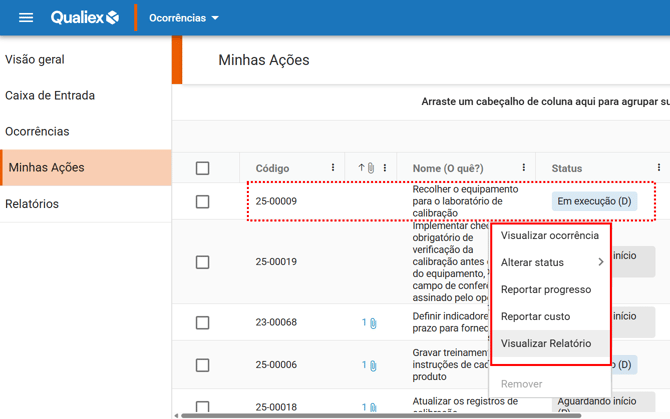Check the box for row 25-00009
This screenshot has width=670, height=419.
point(203,202)
